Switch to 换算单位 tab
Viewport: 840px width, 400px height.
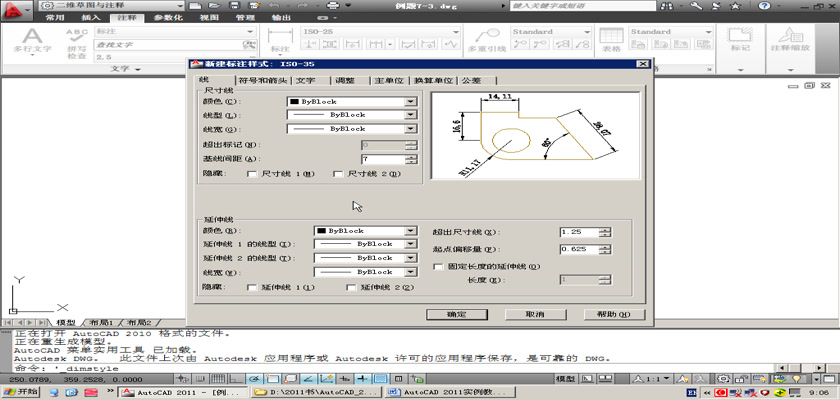click(x=433, y=80)
